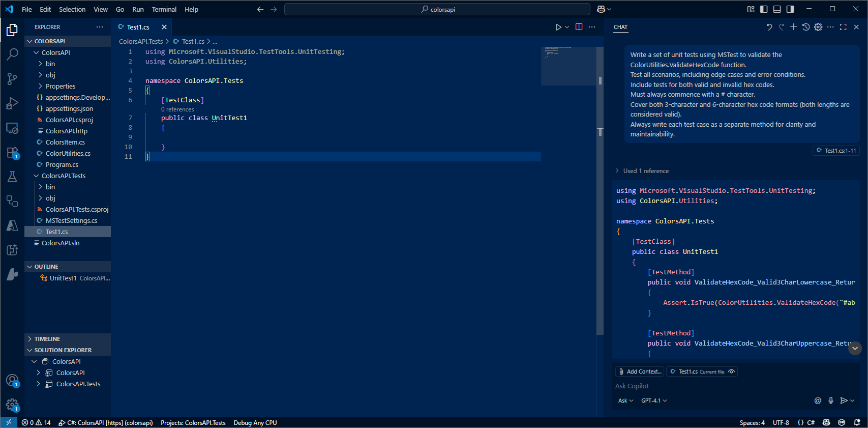Open the Extensions view
The image size is (868, 428).
click(12, 153)
